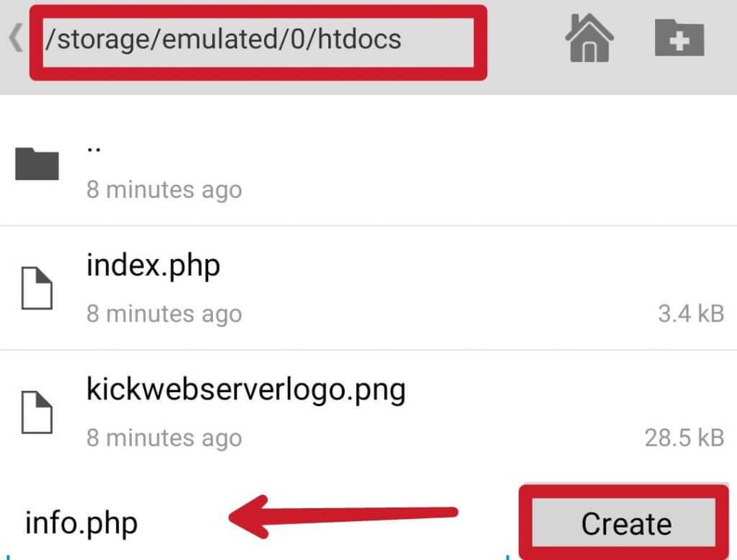Click the parent folder icon next to '..'
Viewport: 737px width, 560px height.
tap(36, 164)
